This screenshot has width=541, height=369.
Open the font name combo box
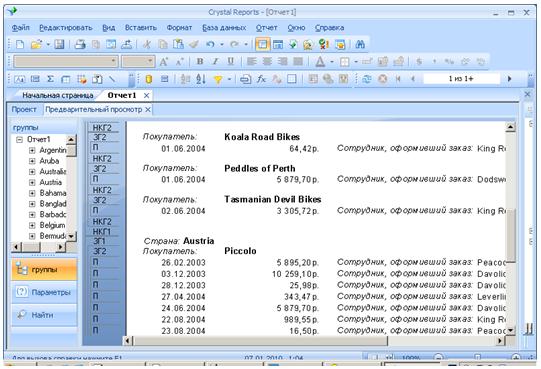[x=66, y=62]
